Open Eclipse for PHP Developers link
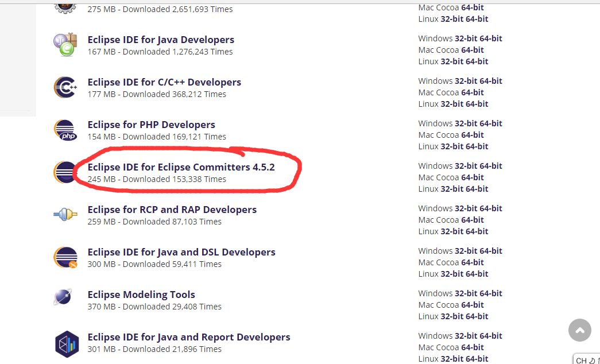Image resolution: width=600 pixels, height=364 pixels. 151,125
